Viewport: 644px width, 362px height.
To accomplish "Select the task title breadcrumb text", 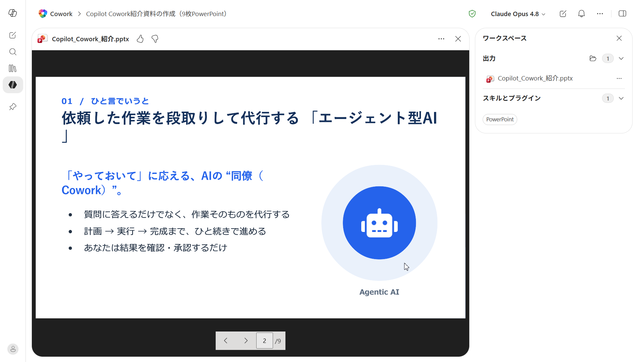I will pyautogui.click(x=156, y=14).
